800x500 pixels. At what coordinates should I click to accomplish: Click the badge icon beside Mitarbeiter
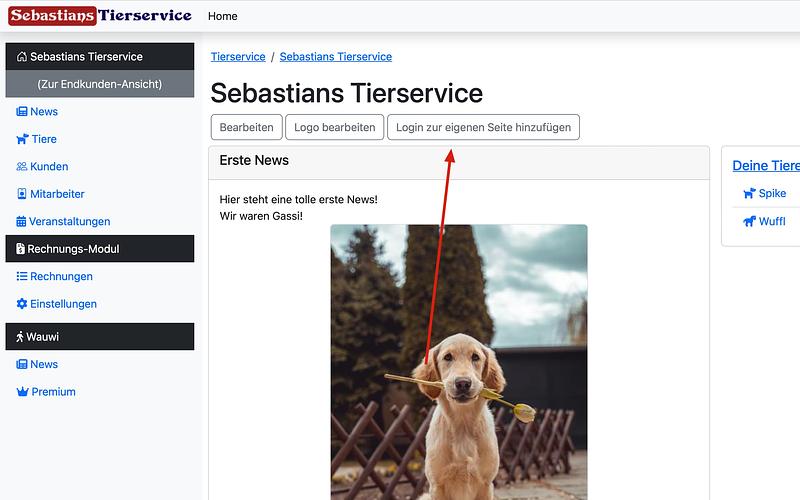[x=22, y=194]
